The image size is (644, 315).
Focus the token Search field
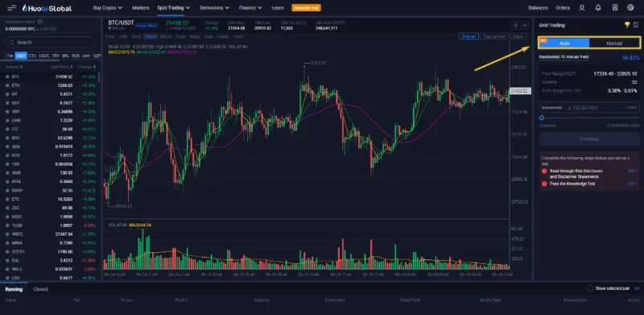tap(51, 43)
